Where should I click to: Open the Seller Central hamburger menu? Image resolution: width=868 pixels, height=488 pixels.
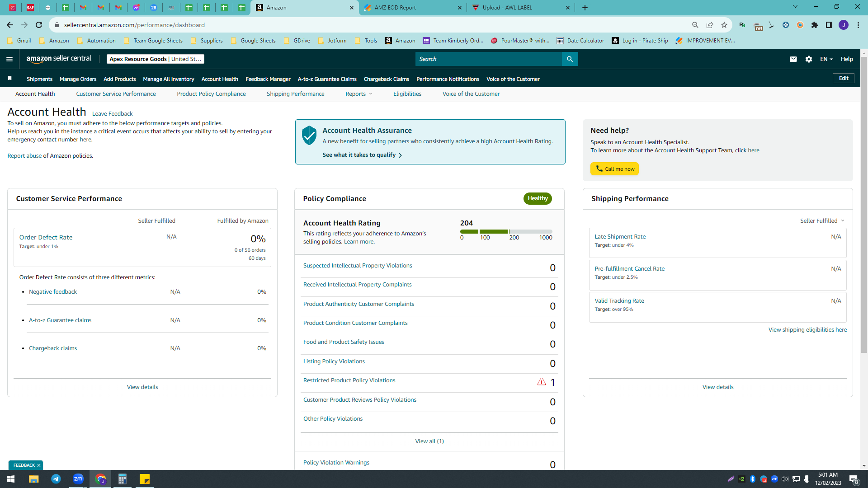click(9, 59)
